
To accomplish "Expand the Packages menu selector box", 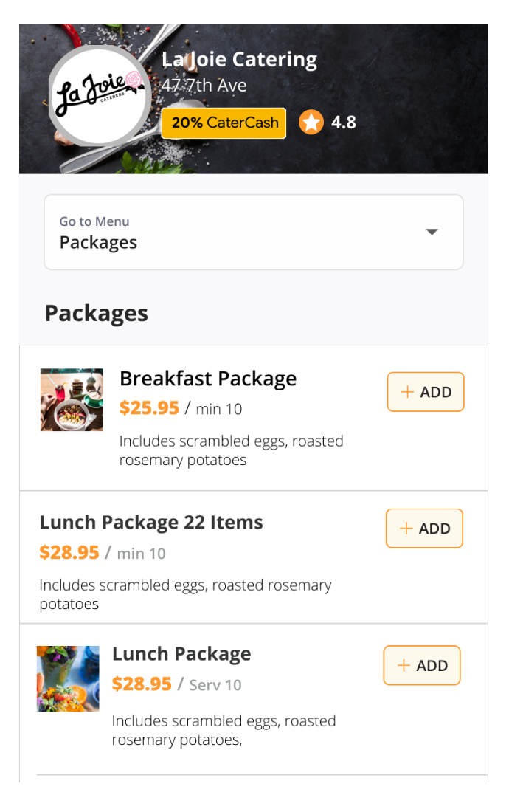I will click(x=254, y=232).
